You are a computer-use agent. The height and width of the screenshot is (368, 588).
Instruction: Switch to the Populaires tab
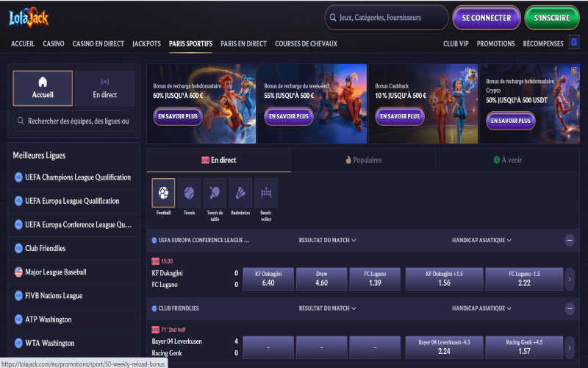(x=363, y=160)
